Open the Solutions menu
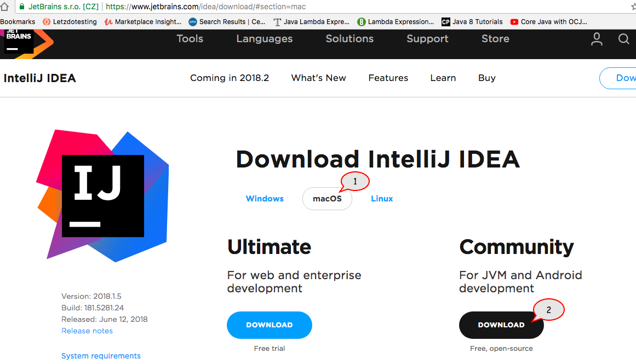636x364 pixels. click(349, 38)
